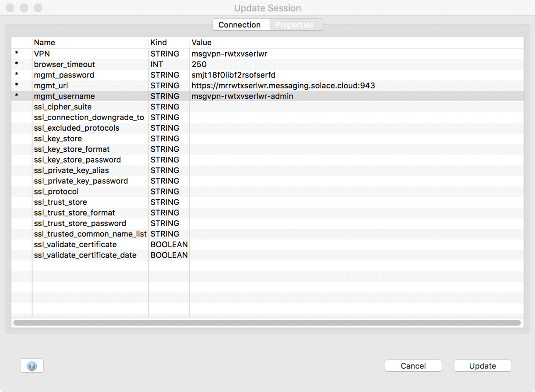The height and width of the screenshot is (392, 535).
Task: Select the highlighted mgmt_username row
Action: pos(83,96)
